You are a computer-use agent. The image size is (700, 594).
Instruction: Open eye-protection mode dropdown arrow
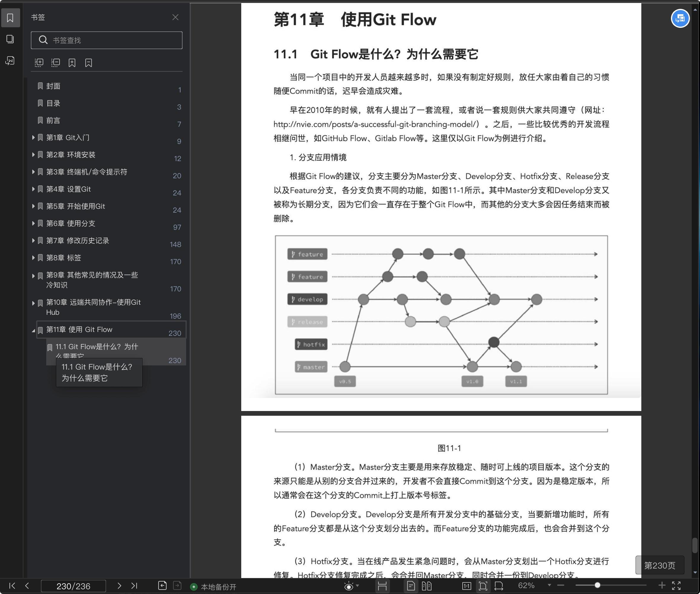coord(358,586)
